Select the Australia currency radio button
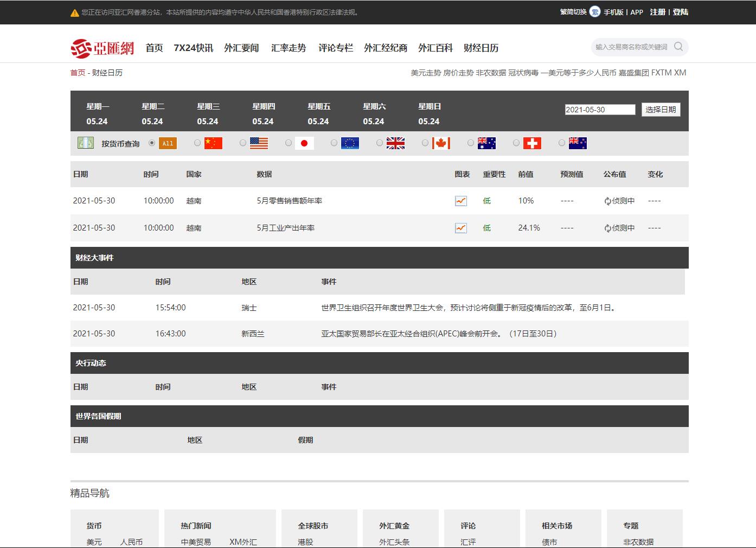This screenshot has width=756, height=548. point(471,143)
